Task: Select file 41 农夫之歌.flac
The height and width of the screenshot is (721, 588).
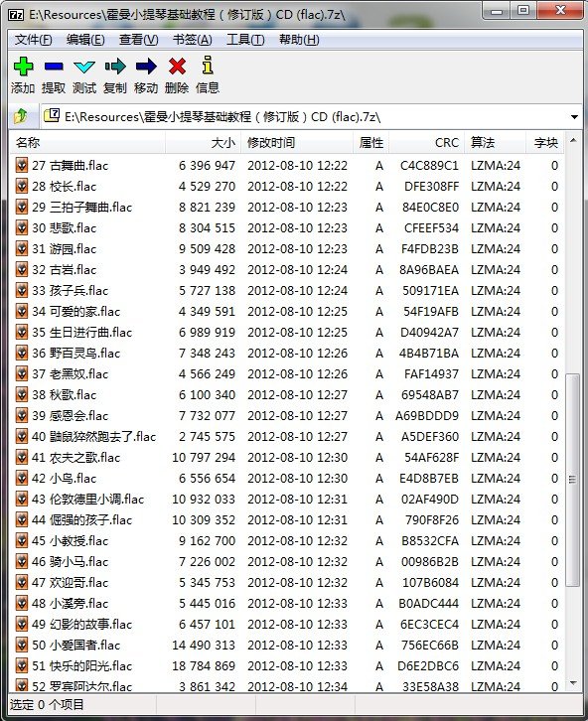Action: click(x=75, y=458)
